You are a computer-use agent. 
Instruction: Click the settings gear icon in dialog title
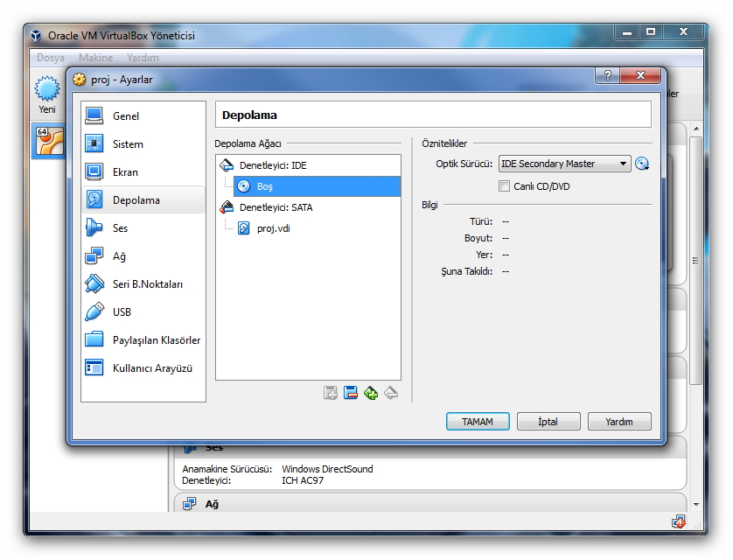(80, 80)
